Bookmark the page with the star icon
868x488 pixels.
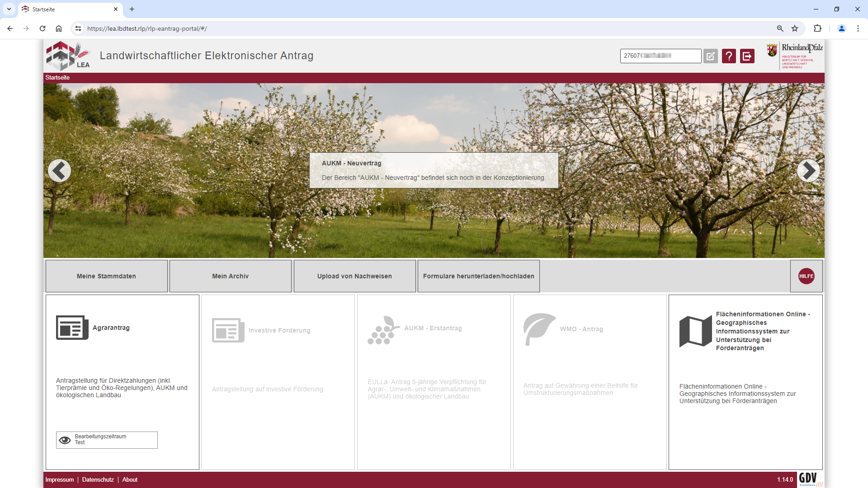(x=795, y=28)
